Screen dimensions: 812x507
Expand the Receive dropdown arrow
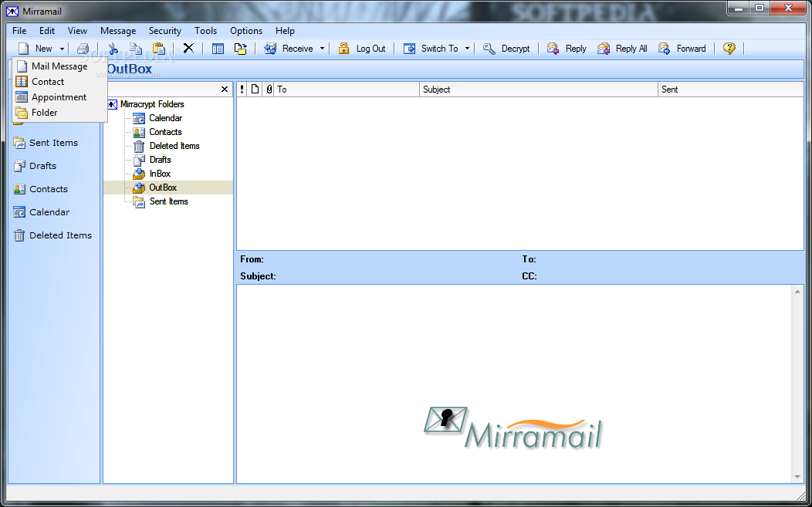322,49
